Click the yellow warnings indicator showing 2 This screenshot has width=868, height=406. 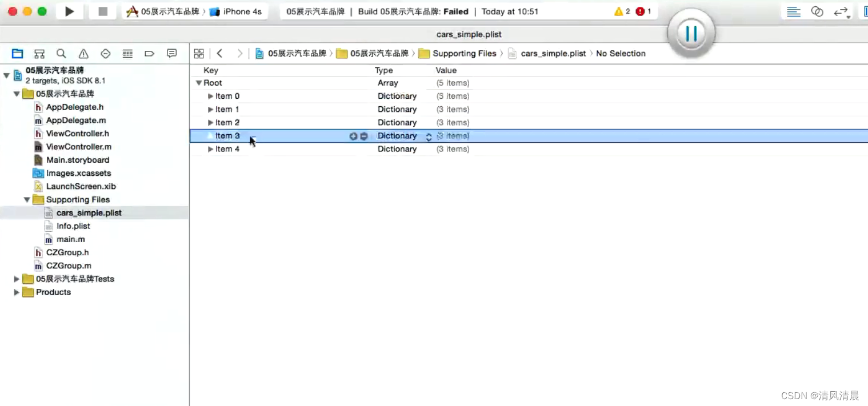coord(622,11)
